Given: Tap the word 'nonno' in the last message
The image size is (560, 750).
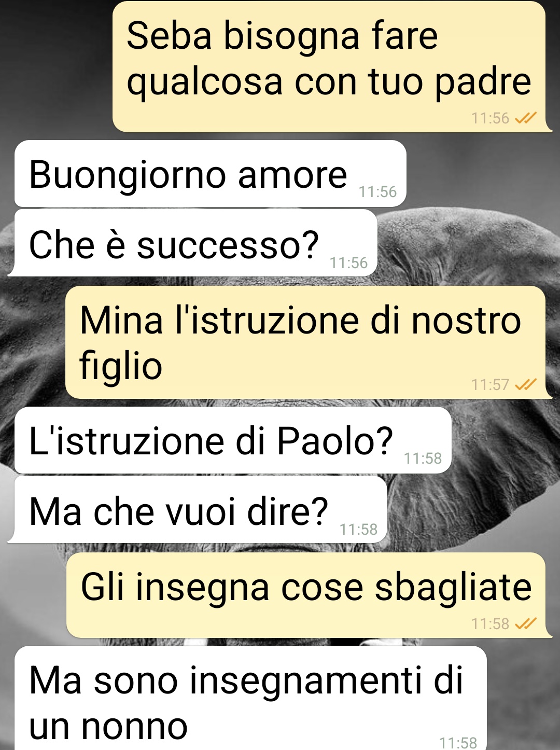Looking at the screenshot, I should pos(135,727).
